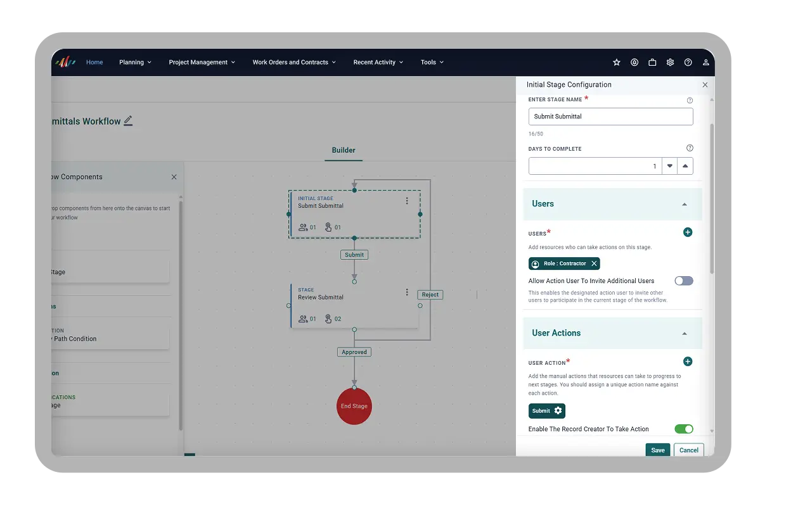
Task: Click the actions hand icon on the Review Submittal stage
Action: click(328, 319)
